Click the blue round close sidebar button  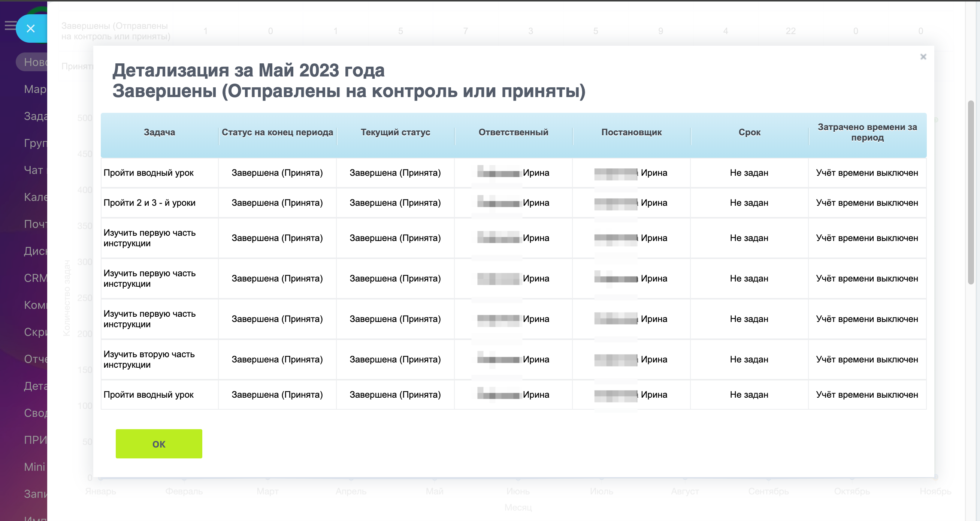click(x=30, y=28)
